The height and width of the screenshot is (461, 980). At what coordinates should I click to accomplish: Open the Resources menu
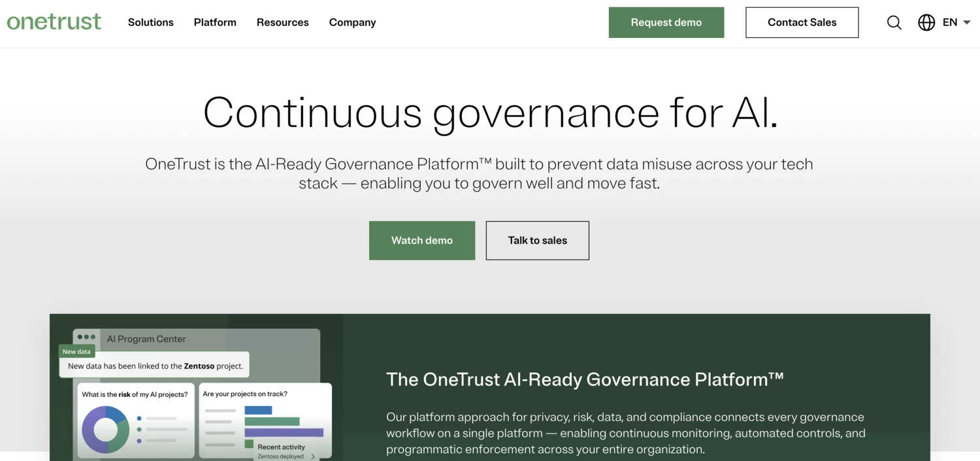click(282, 22)
